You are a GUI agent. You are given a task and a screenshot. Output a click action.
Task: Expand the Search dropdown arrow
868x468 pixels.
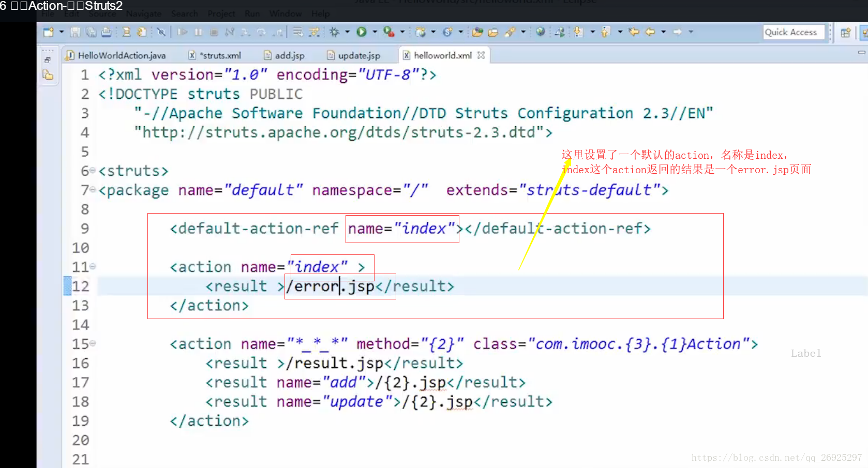point(523,32)
